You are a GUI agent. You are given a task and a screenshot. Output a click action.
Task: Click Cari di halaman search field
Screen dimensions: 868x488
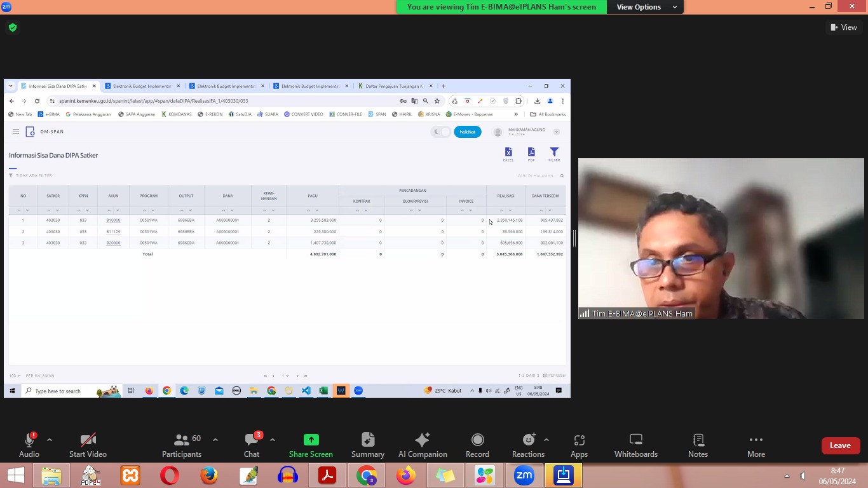tap(540, 176)
